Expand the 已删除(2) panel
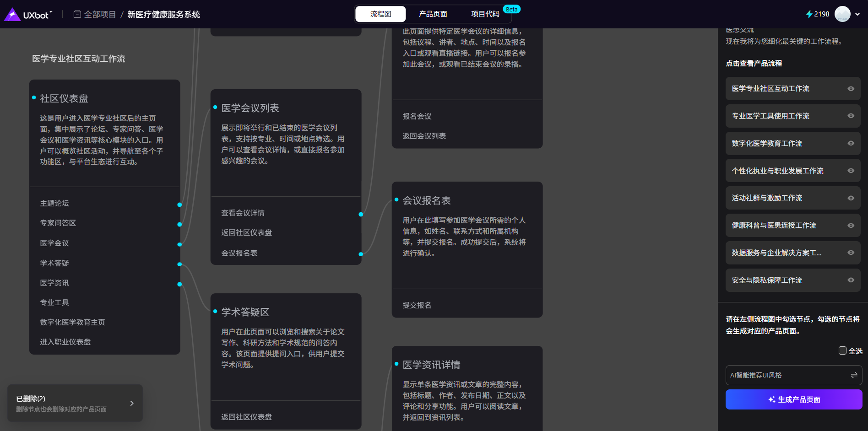The image size is (868, 431). point(131,403)
